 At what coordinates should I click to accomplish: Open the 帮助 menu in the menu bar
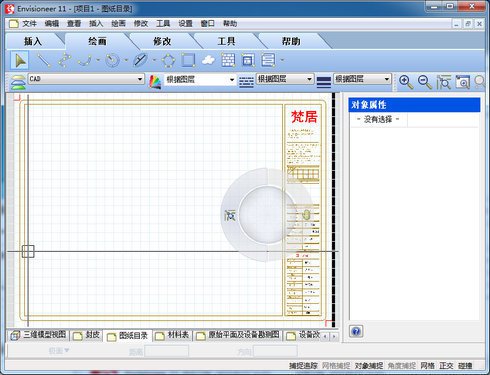(230, 24)
